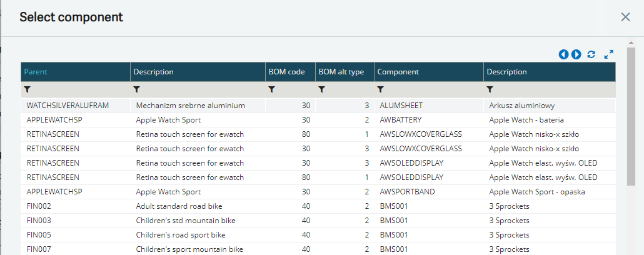Sort by Component column header

pyautogui.click(x=398, y=72)
